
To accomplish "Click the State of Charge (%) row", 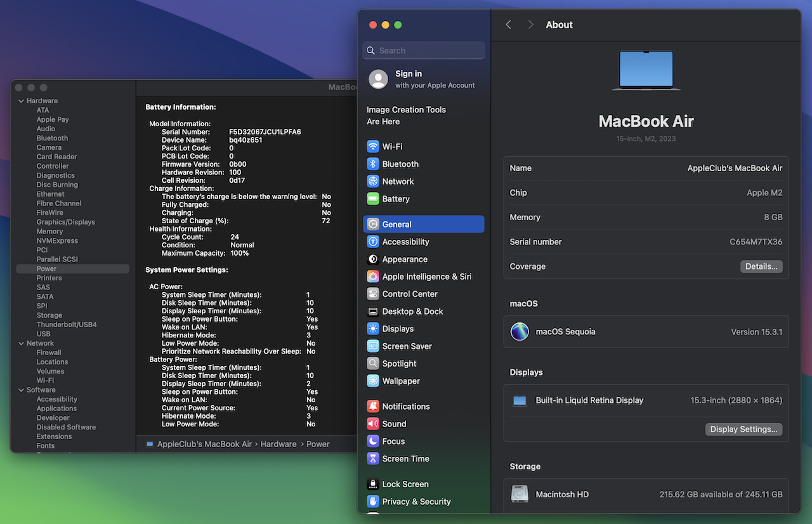I will click(x=246, y=221).
